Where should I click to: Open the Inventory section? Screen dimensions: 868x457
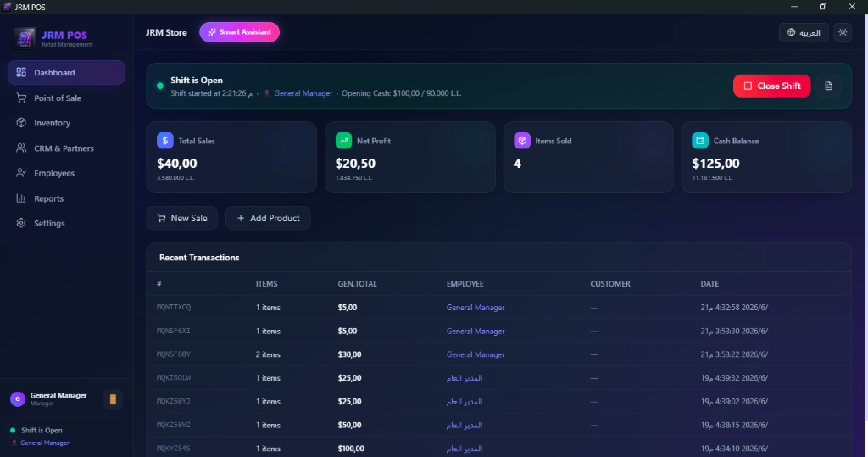coord(66,123)
